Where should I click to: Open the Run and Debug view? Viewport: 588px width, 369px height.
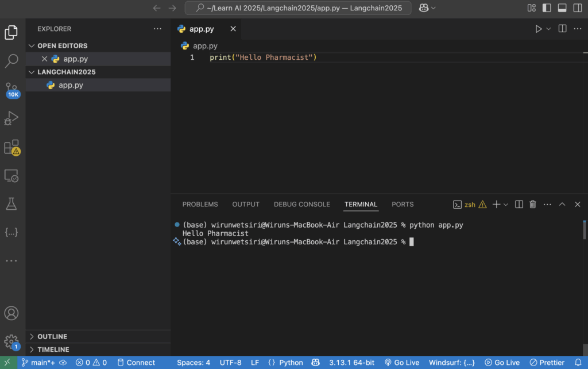(x=11, y=118)
